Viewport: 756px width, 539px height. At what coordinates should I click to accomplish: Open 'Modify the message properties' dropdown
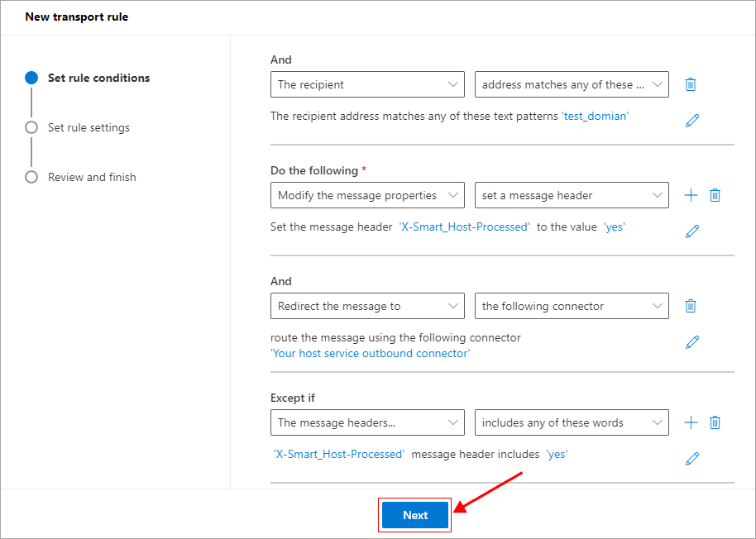click(367, 195)
